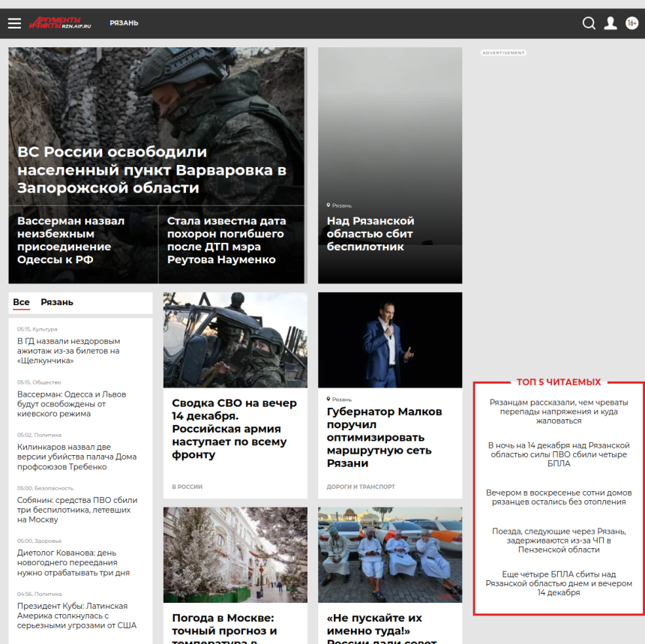Open news about Щелкунчик ticket hype
Screen dimensions: 645x644
(68, 350)
